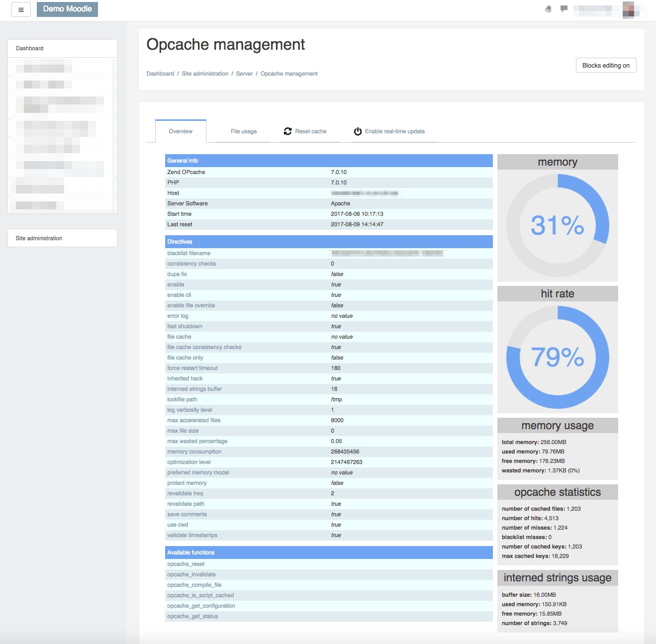Select Enable real-time update tab

[394, 131]
